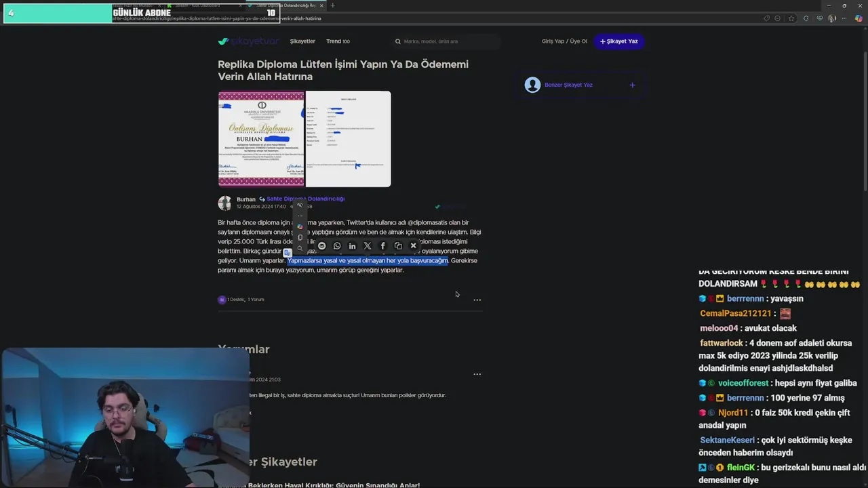Click the shopping tag icon in the address bar
The height and width of the screenshot is (488, 868).
coord(766,18)
